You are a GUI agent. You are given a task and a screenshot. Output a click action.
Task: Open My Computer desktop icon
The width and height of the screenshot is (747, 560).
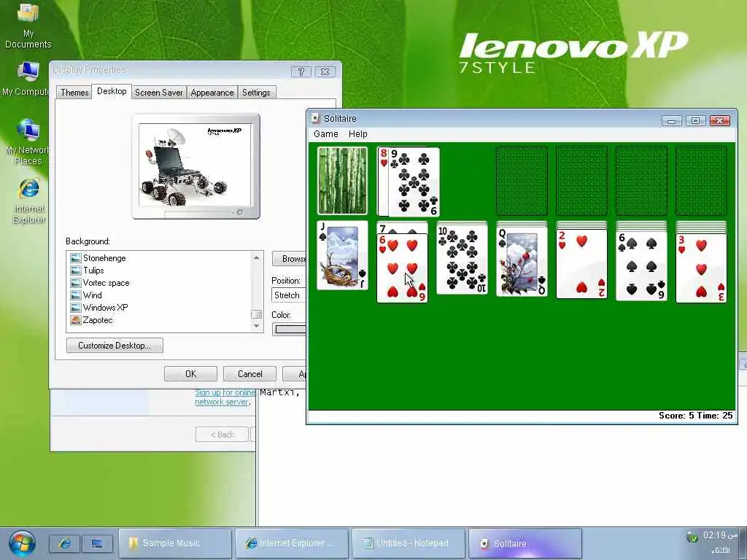pyautogui.click(x=27, y=79)
